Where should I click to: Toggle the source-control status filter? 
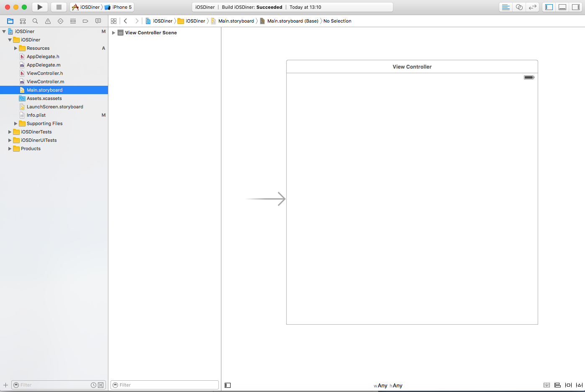[101, 385]
